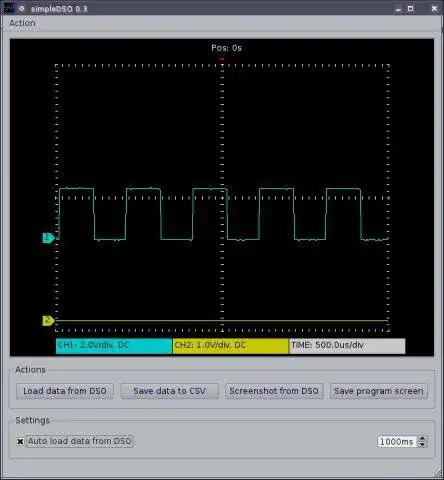
Task: Select the cyan CH1 ground level marker
Action: pyautogui.click(x=48, y=238)
